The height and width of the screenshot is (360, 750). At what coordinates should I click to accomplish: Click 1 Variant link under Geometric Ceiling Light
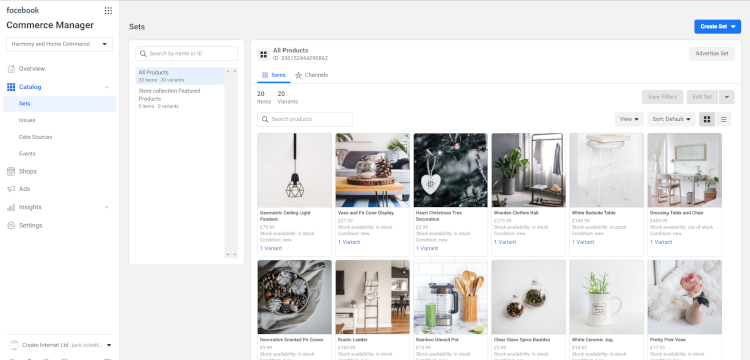pyautogui.click(x=271, y=249)
